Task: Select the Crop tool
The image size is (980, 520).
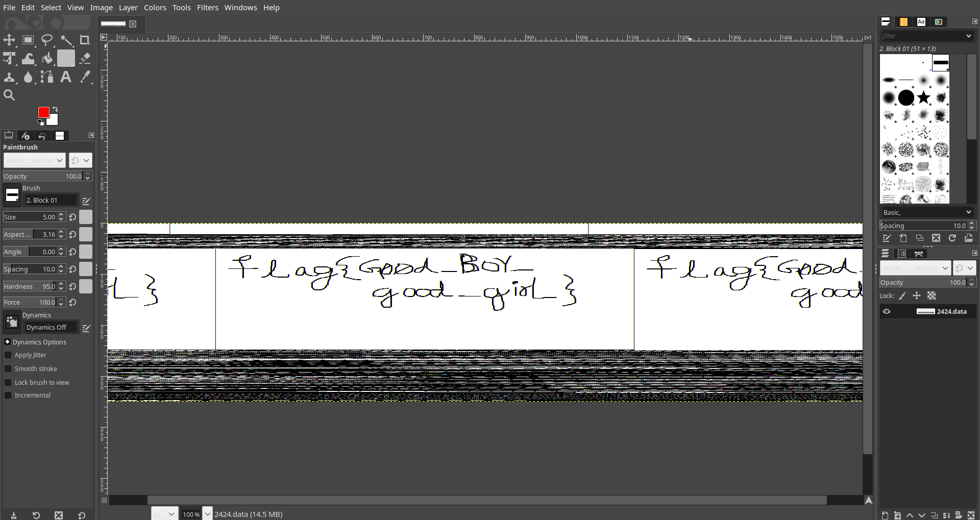Action: (x=85, y=40)
